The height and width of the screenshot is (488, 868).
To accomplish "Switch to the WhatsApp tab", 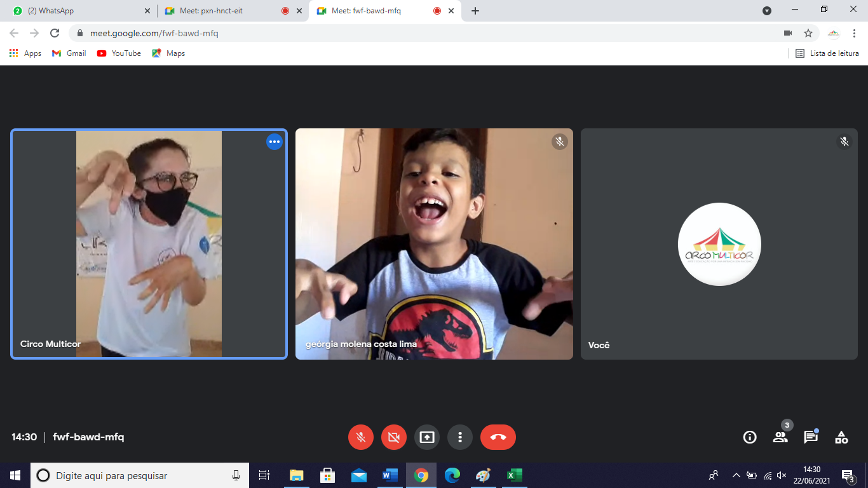I will [76, 10].
